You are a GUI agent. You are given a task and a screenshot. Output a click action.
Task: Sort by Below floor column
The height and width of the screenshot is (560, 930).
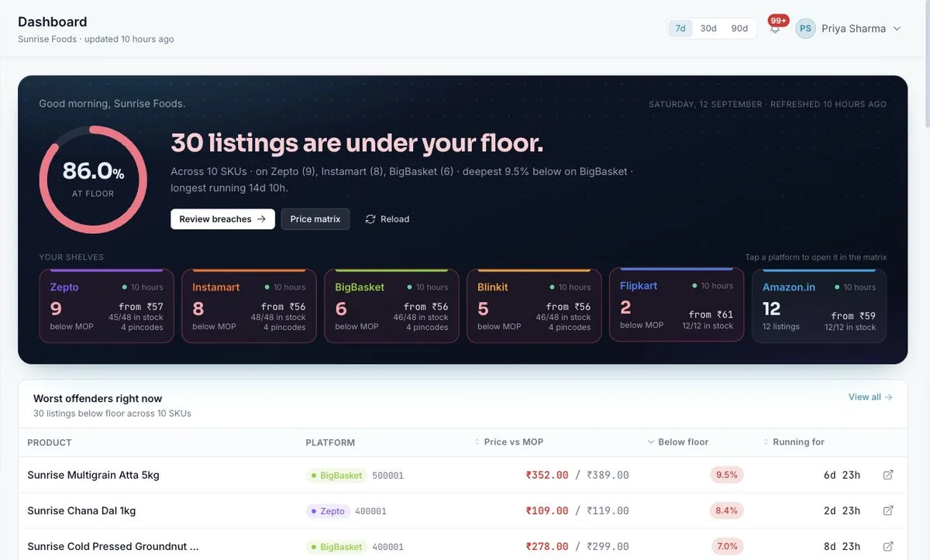click(678, 441)
